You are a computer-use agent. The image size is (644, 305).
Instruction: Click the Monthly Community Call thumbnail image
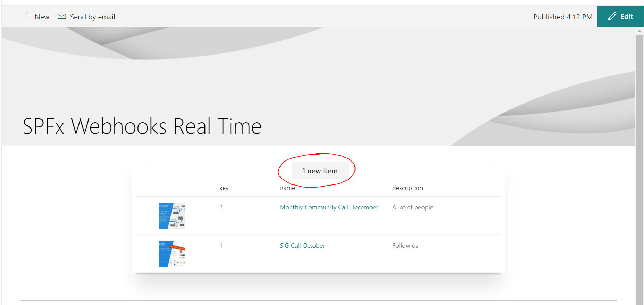(x=172, y=216)
